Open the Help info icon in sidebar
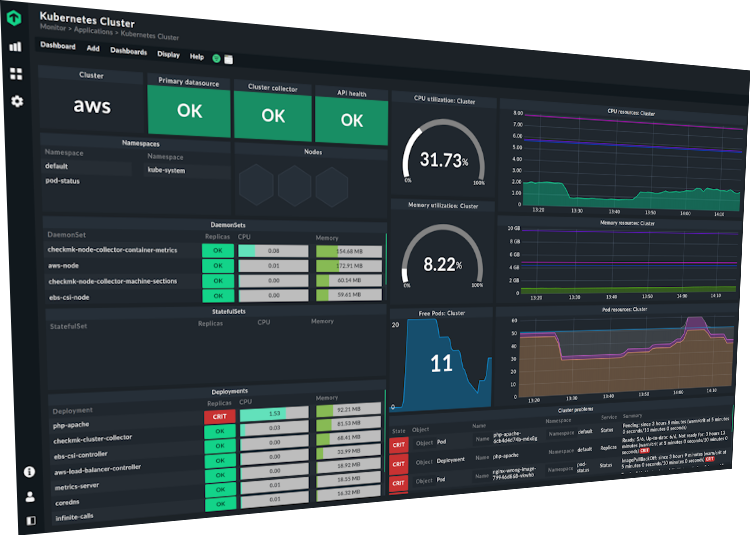Image resolution: width=750 pixels, height=535 pixels. tap(30, 471)
